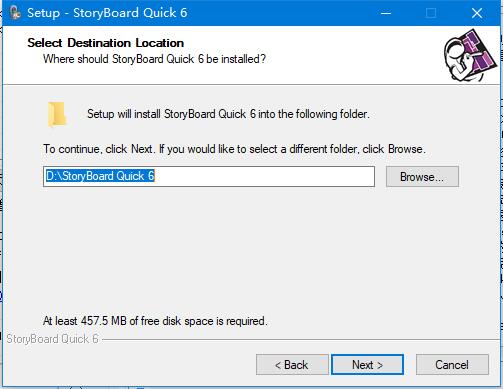Cancel the StoryBoard Quick 6 setup

tap(452, 365)
